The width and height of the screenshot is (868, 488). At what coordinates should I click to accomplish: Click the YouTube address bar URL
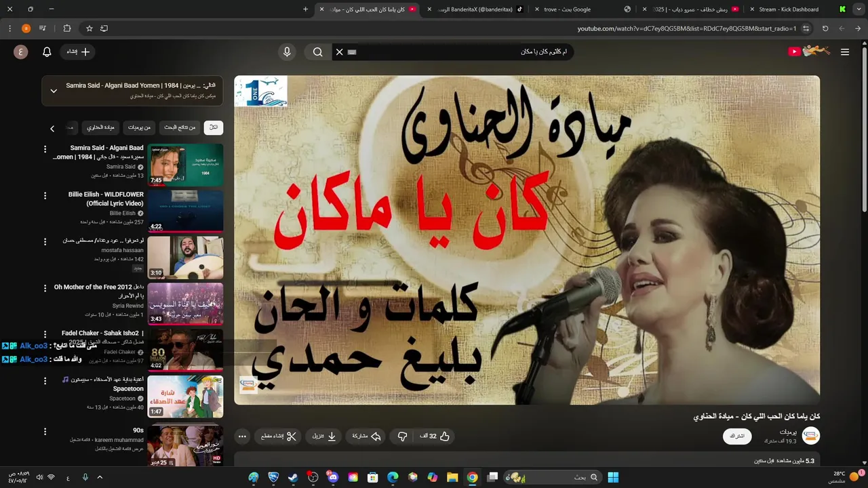tap(687, 28)
